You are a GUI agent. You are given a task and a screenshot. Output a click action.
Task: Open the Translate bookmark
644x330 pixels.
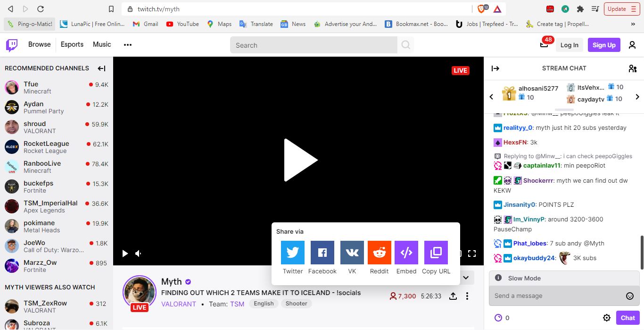point(256,24)
